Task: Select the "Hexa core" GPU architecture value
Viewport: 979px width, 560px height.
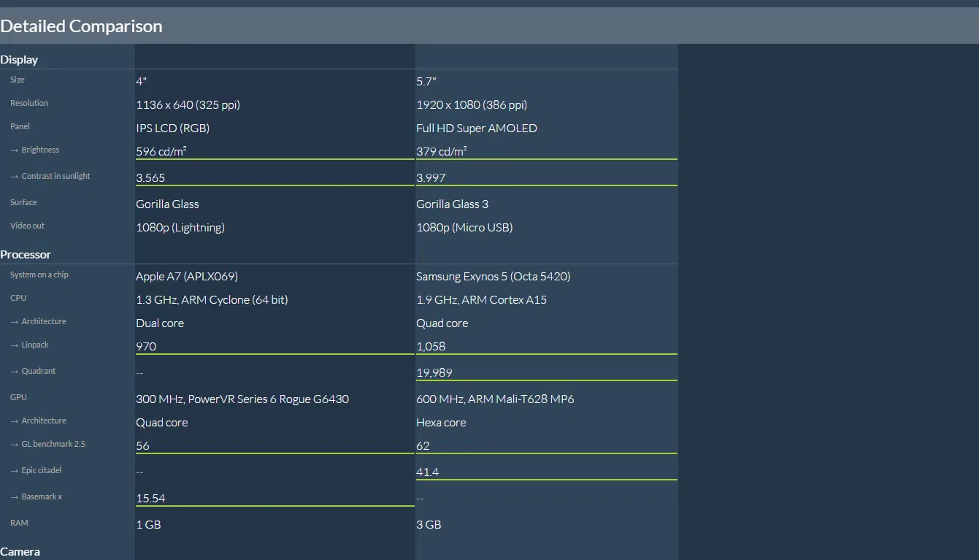Action: point(441,422)
